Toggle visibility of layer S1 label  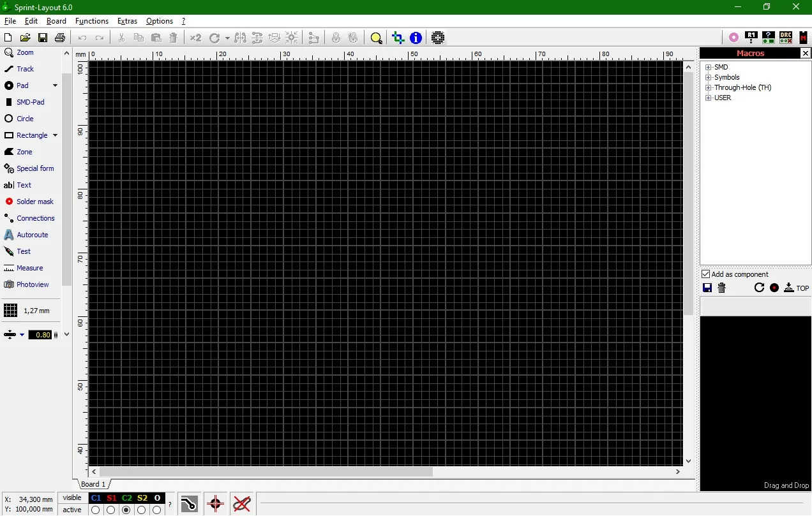tap(111, 498)
